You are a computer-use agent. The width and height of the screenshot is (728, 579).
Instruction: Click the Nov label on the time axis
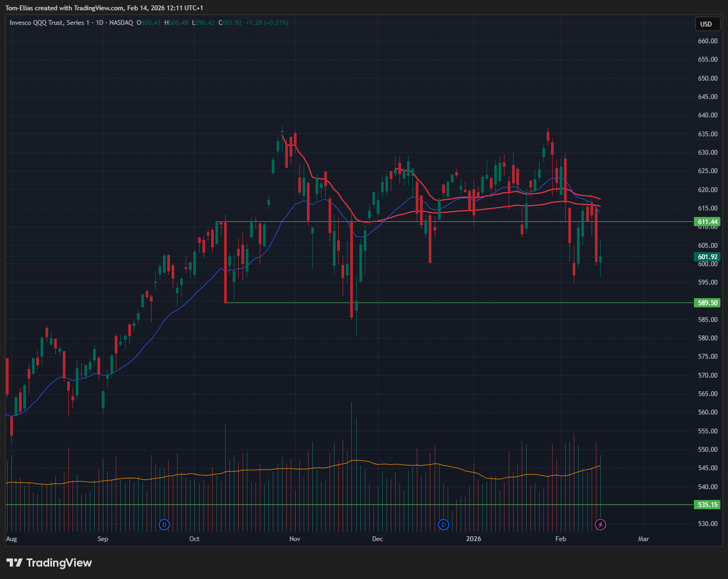click(294, 539)
